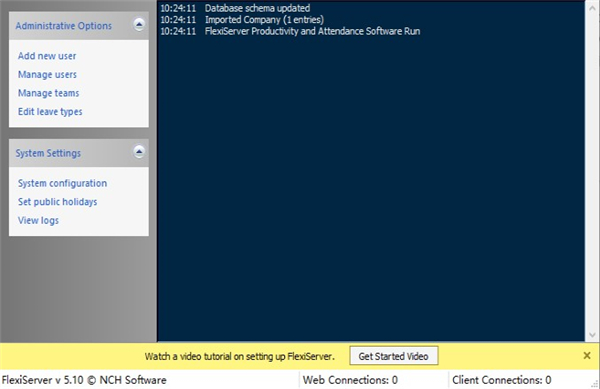The height and width of the screenshot is (389, 600).
Task: Click the Get Started Video button
Action: tap(394, 356)
